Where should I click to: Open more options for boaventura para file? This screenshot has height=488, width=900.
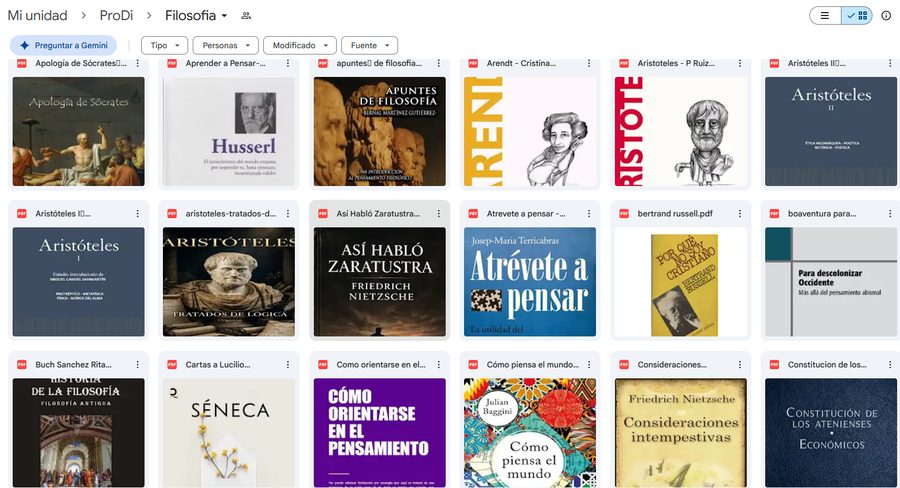[x=890, y=214]
